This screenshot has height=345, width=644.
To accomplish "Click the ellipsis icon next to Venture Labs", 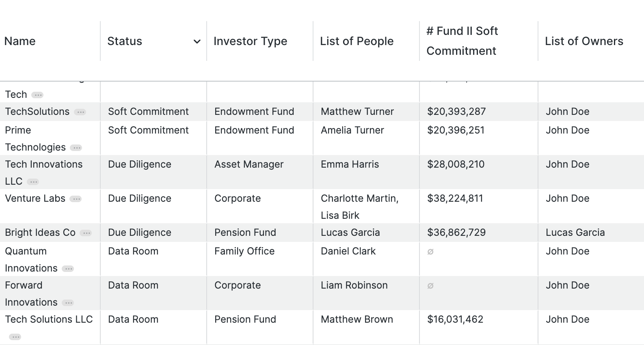I will click(x=76, y=199).
